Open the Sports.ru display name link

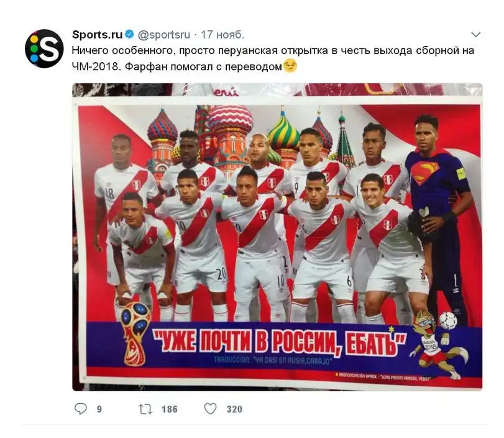click(x=97, y=34)
